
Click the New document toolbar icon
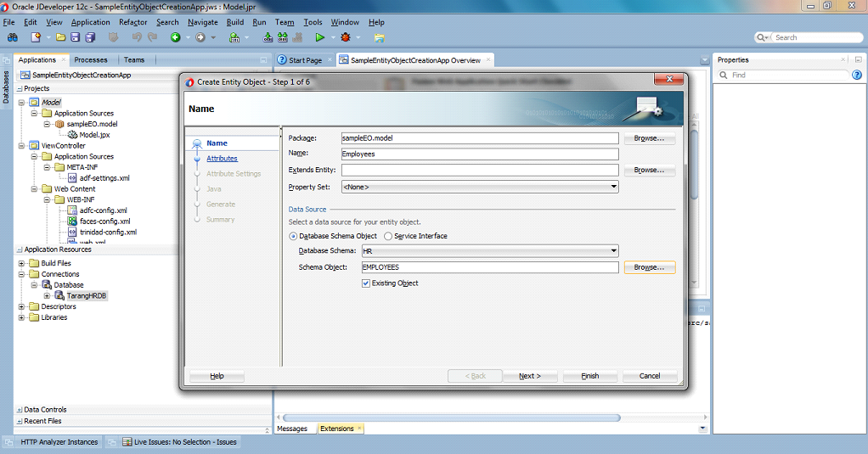(x=36, y=37)
